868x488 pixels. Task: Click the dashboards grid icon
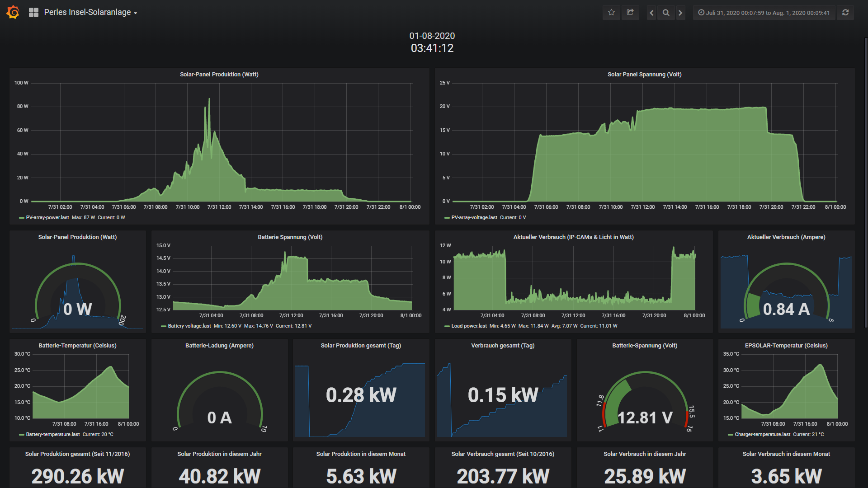point(33,12)
